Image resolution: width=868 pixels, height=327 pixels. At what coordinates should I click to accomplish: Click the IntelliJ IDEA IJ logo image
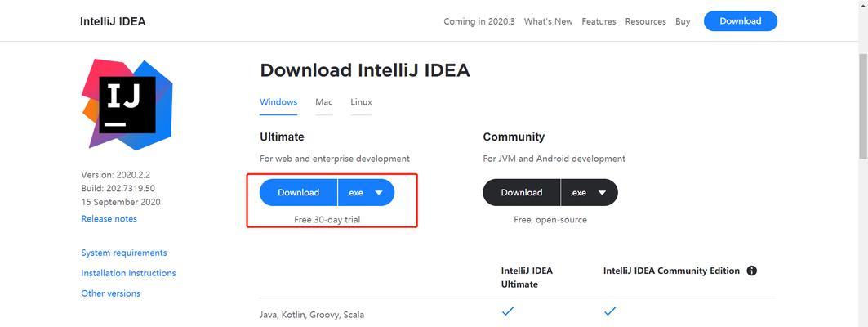pyautogui.click(x=127, y=105)
